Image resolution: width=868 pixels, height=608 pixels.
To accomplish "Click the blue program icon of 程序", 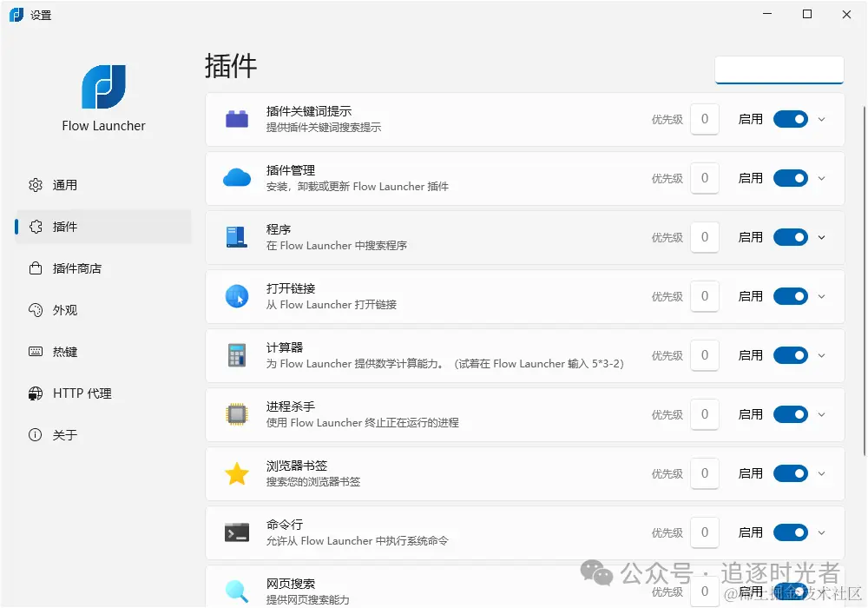I will pos(237,237).
